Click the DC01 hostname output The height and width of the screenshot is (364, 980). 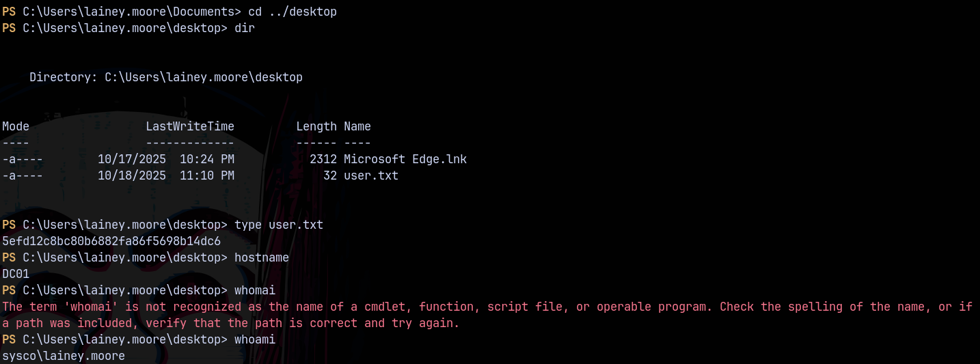click(16, 274)
